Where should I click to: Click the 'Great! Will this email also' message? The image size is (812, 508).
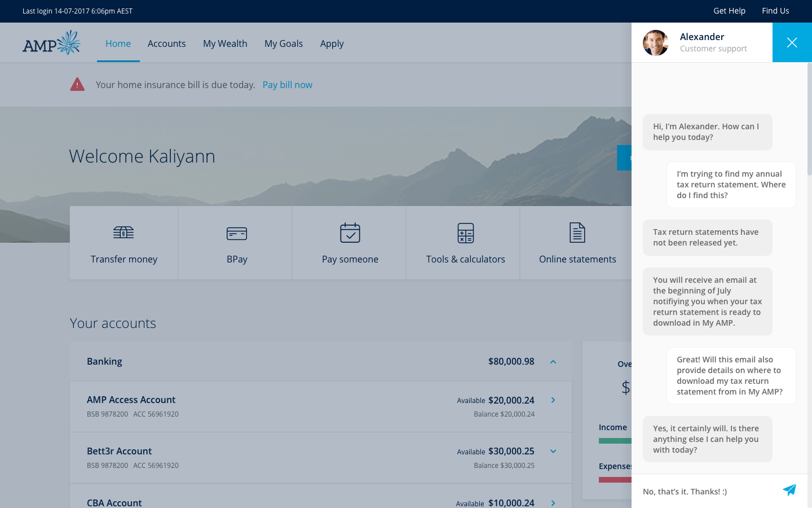click(731, 376)
